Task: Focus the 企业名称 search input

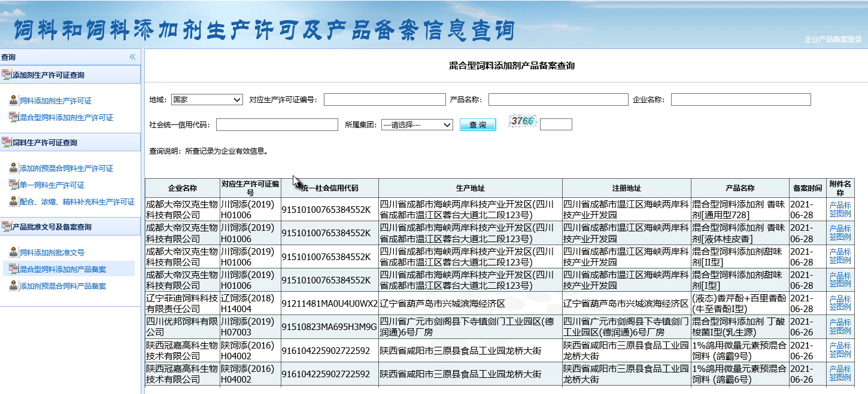Action: pos(741,100)
